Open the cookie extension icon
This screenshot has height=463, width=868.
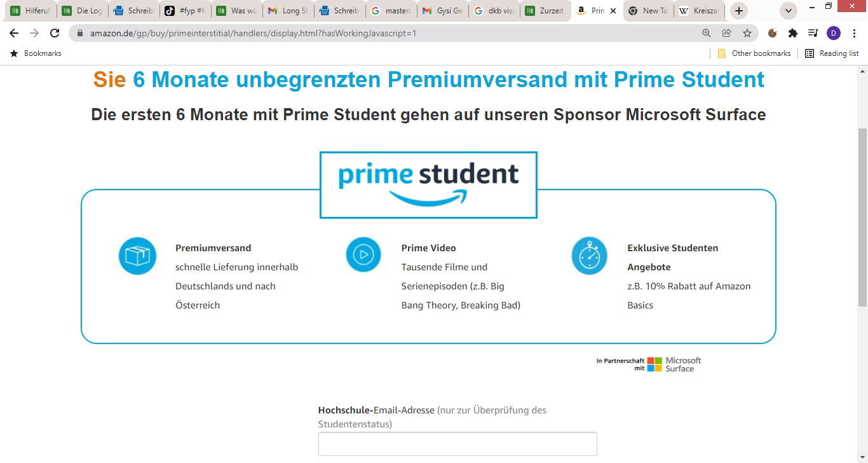click(773, 33)
